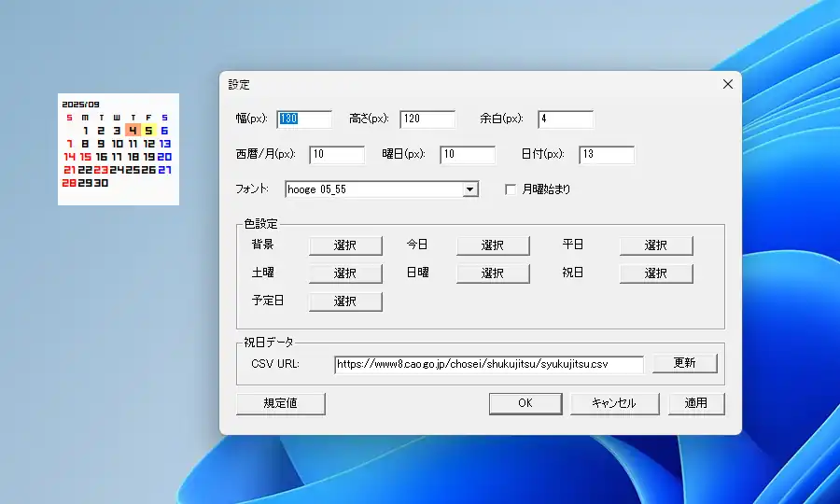Choose the 背景 color via 選択 button
840x504 pixels.
[345, 245]
